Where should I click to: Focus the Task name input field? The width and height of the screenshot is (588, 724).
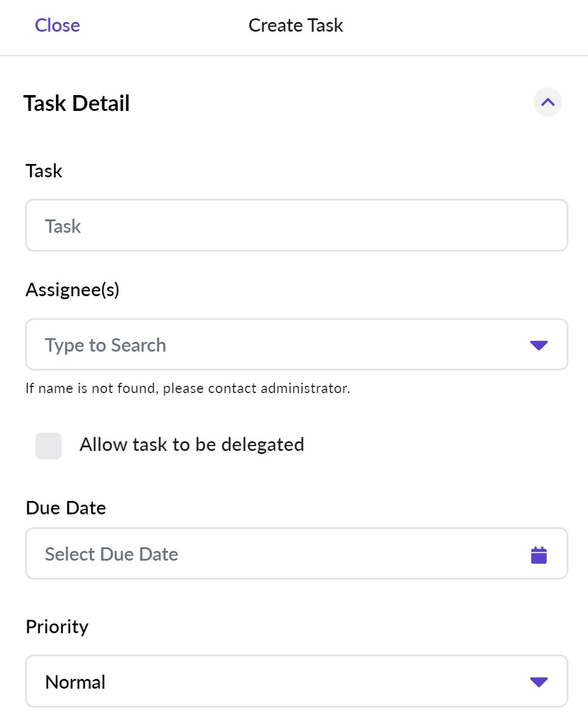click(296, 226)
